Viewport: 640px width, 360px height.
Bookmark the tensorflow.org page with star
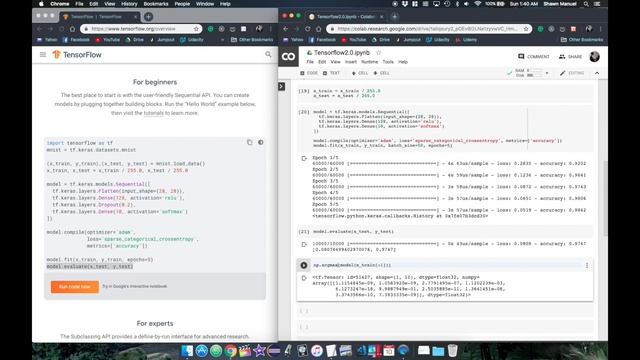[196, 29]
